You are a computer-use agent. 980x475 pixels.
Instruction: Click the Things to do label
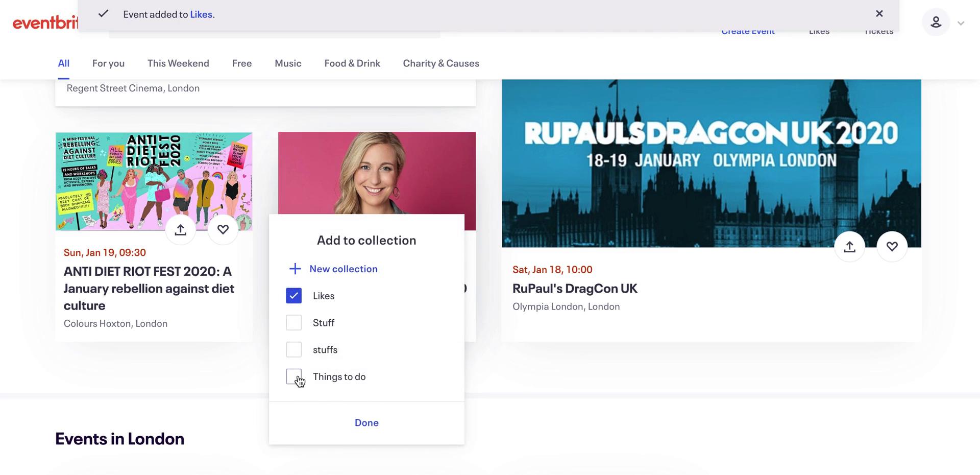tap(339, 377)
